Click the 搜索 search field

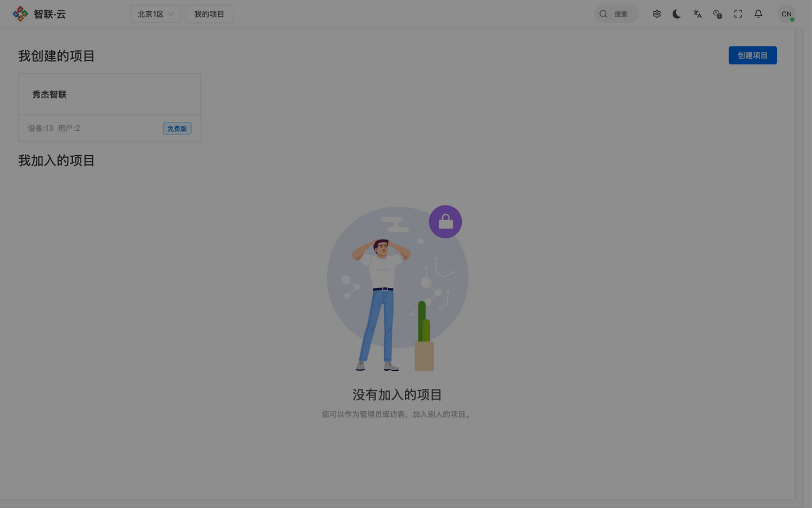click(x=616, y=14)
